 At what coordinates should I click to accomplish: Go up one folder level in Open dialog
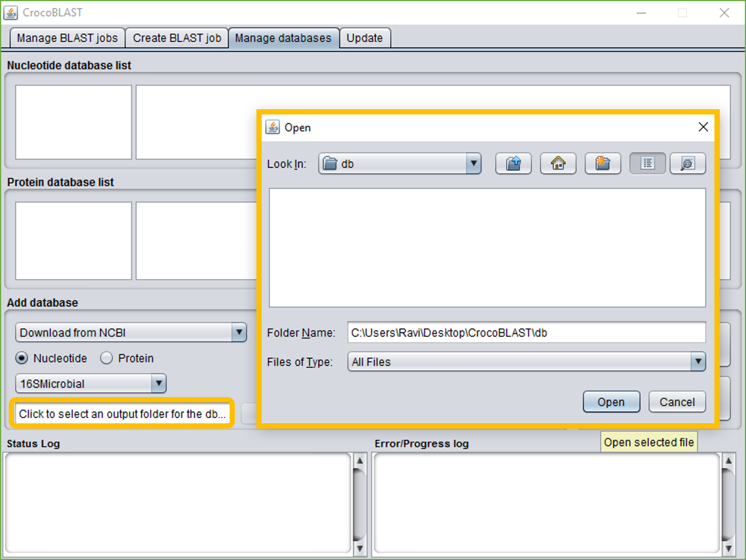pos(513,164)
